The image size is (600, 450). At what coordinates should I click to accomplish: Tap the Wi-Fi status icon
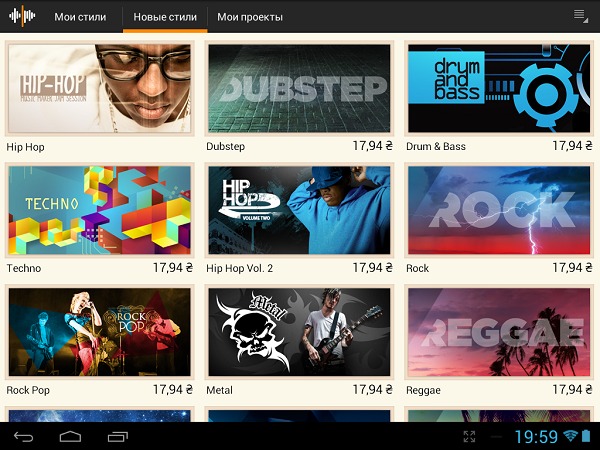point(571,436)
